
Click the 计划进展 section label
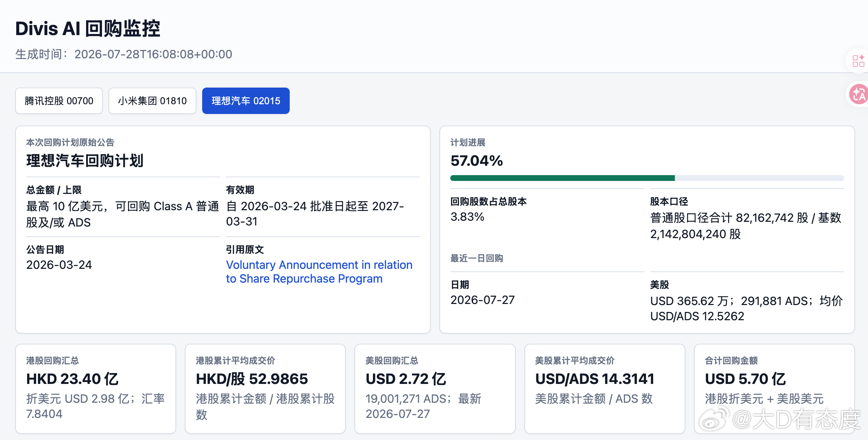468,143
